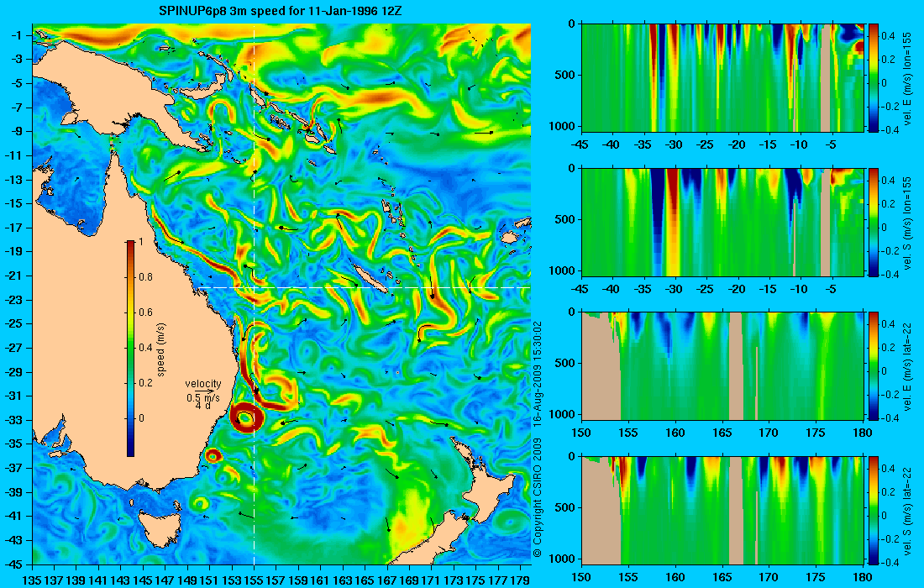Viewport: 924px width, 588px height.
Task: Click the "16-Aug-2009 15:30:02" timestamp
Action: click(537, 372)
